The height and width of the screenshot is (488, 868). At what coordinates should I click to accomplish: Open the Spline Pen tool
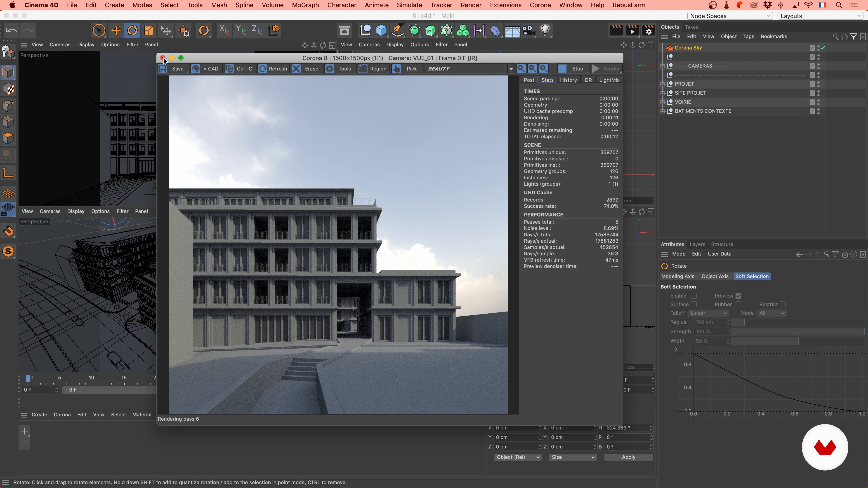tap(398, 31)
